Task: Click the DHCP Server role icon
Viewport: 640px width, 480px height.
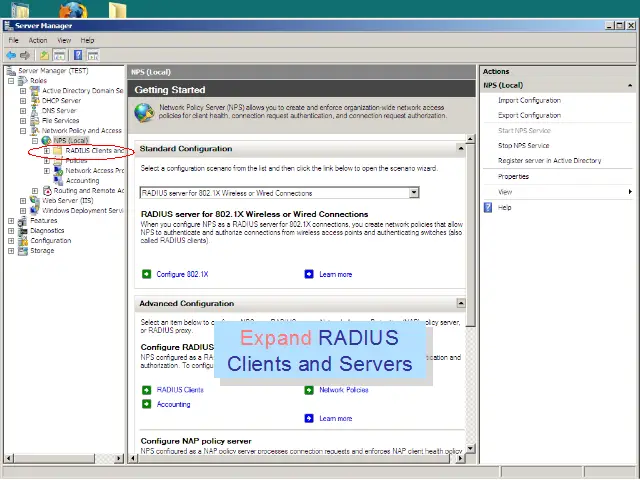Action: (x=35, y=100)
